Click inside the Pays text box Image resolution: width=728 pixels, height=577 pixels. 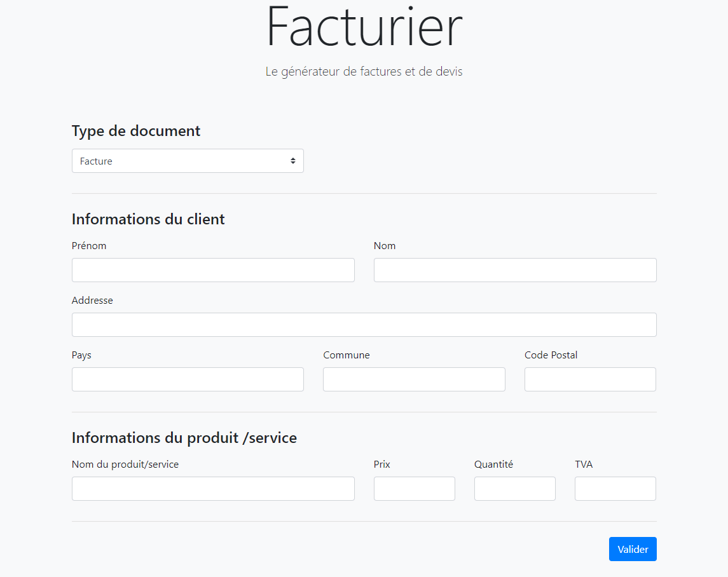(188, 379)
